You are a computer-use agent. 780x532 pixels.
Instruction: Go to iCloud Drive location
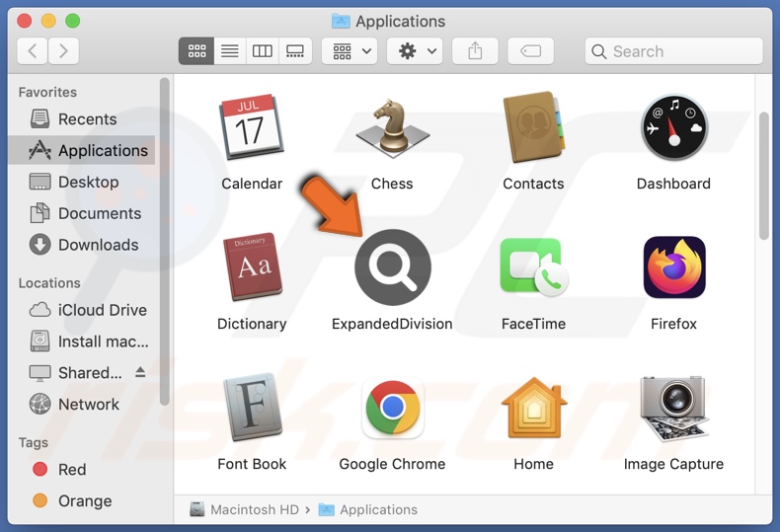[102, 310]
